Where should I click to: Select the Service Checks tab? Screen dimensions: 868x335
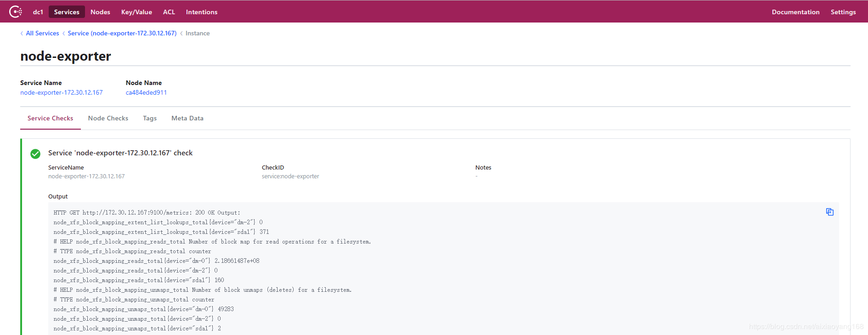pos(51,119)
